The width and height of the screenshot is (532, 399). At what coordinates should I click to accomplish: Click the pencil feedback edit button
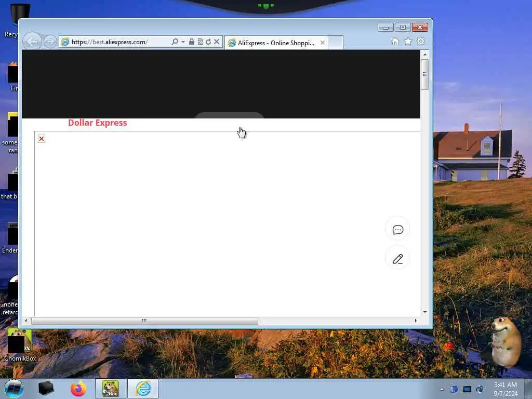click(397, 259)
